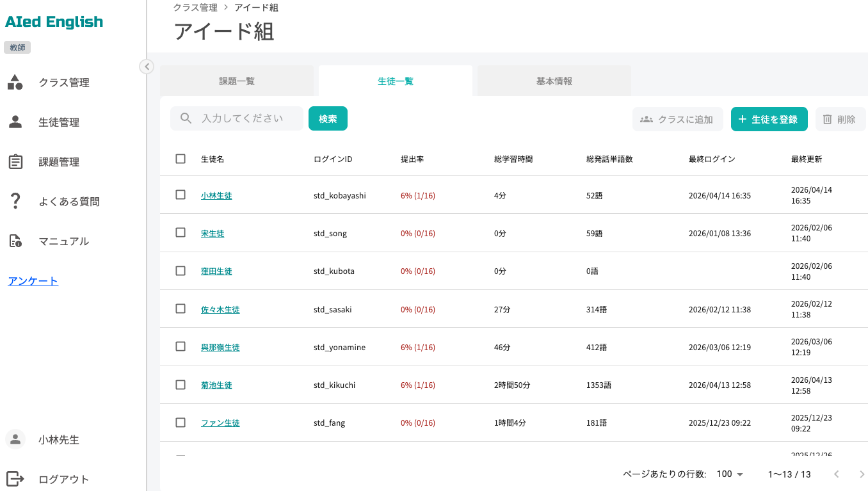Check the checkbox for 小林生徒's row
The image size is (868, 491).
(x=181, y=195)
